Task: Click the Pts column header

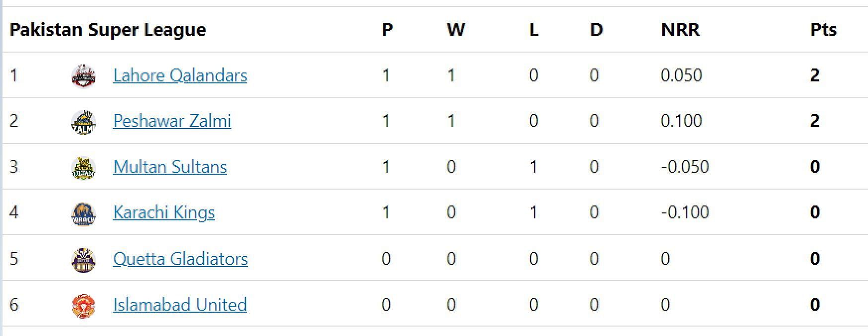Action: click(x=823, y=30)
